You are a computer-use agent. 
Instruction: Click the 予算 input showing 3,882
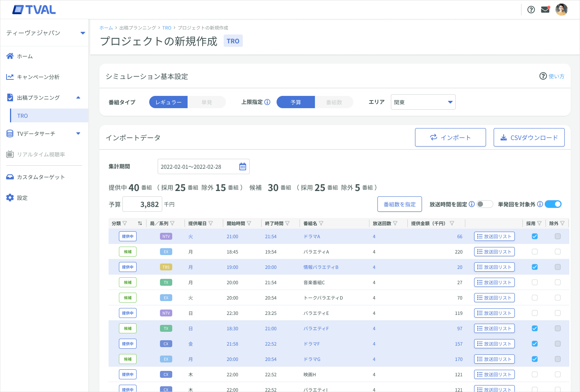[142, 204]
